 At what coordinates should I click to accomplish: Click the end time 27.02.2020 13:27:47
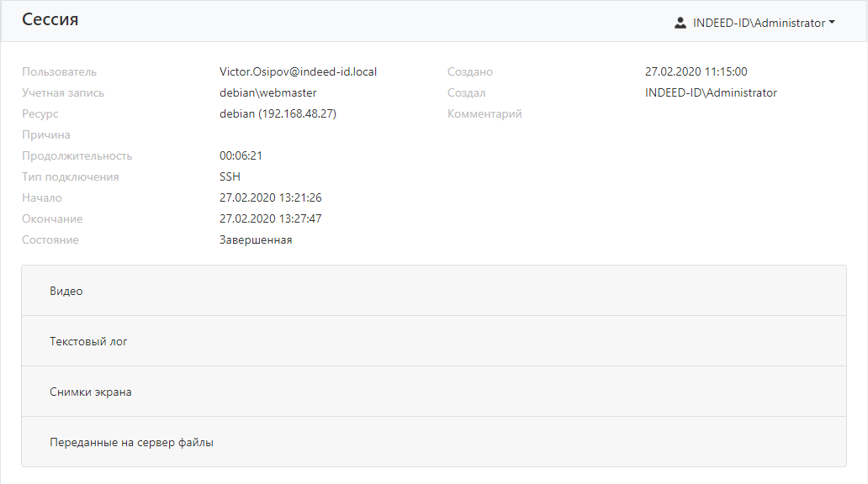270,219
